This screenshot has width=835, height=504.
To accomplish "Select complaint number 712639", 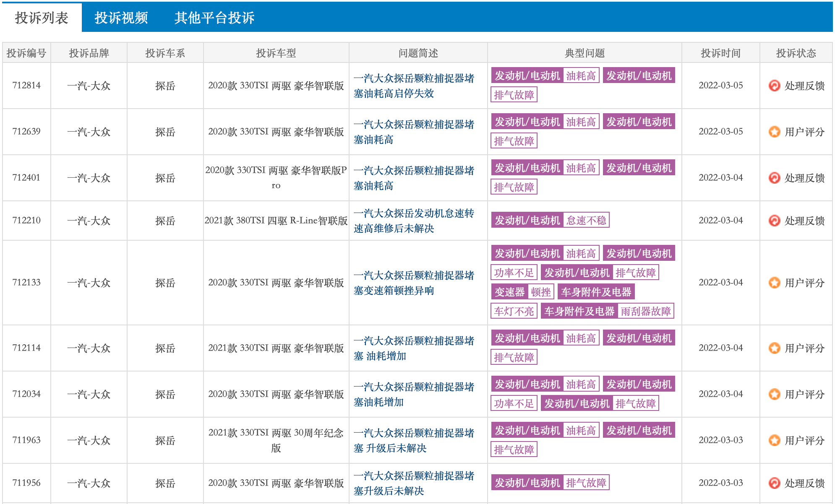I will click(26, 132).
